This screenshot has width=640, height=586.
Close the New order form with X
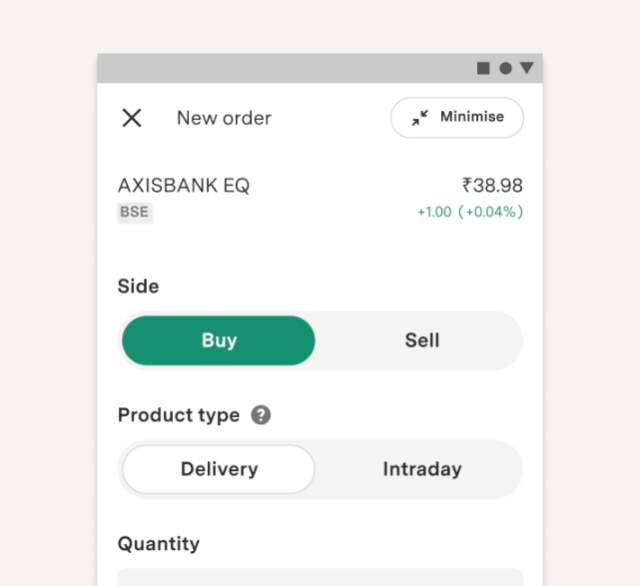(131, 118)
